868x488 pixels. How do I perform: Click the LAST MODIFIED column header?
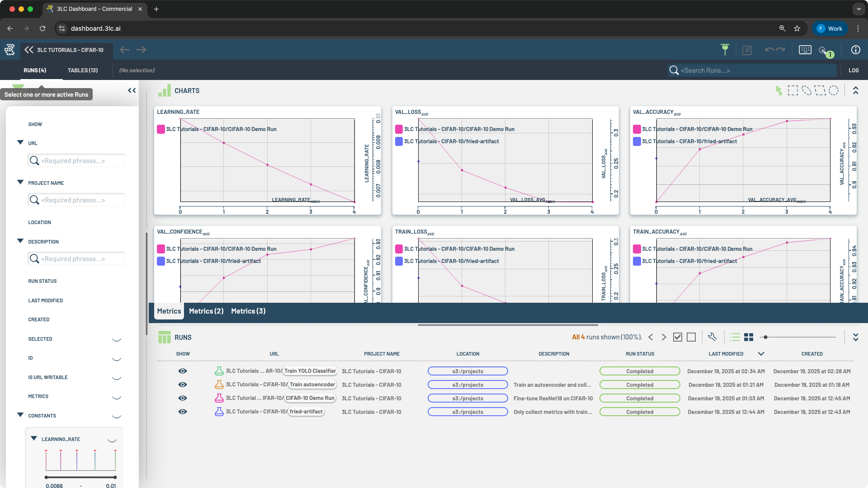click(726, 354)
